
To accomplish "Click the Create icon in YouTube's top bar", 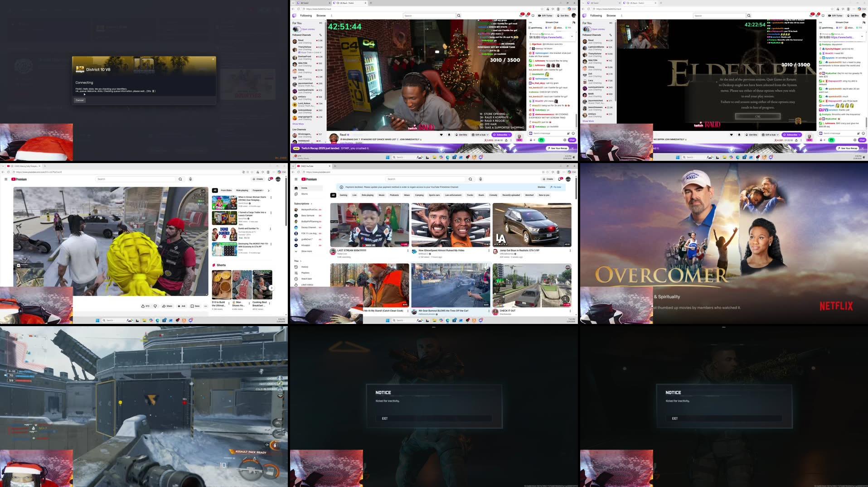I will coord(548,179).
